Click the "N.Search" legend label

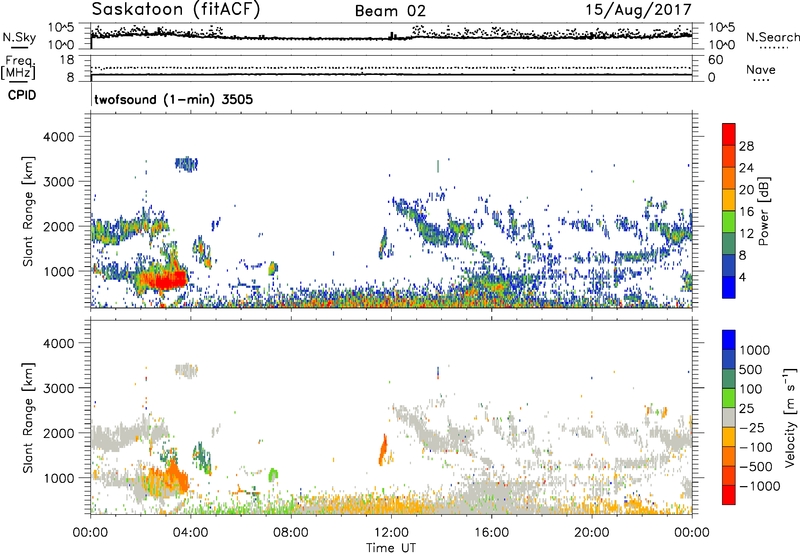pyautogui.click(x=772, y=37)
